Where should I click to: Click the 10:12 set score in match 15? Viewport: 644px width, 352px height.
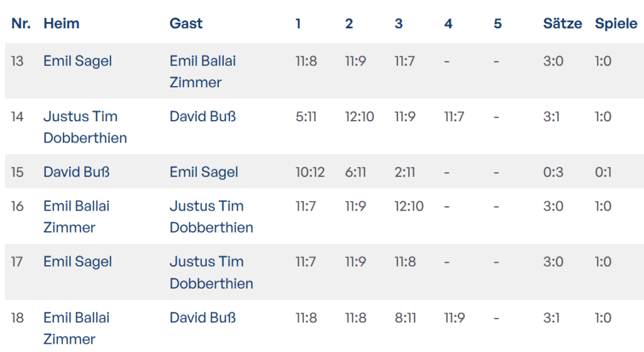[x=310, y=172]
